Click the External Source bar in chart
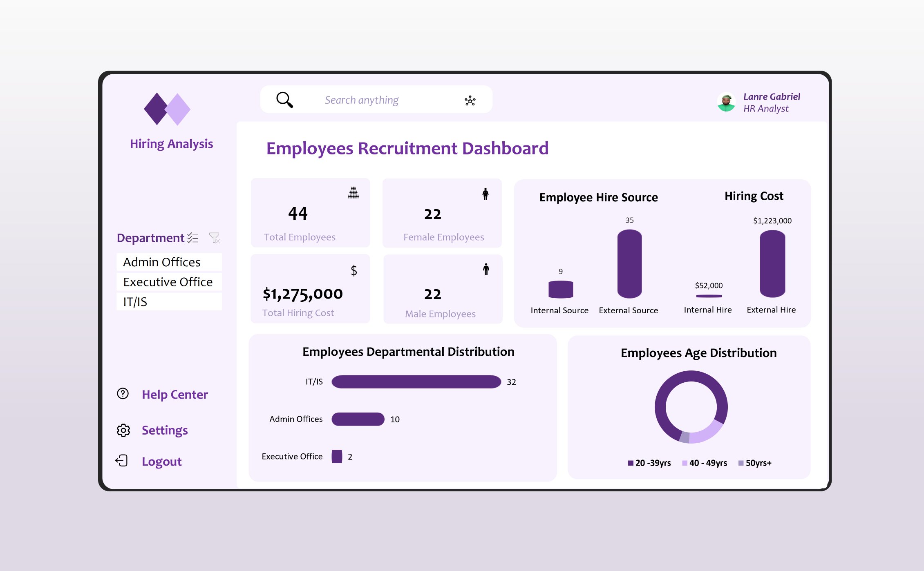Image resolution: width=924 pixels, height=571 pixels. pyautogui.click(x=629, y=264)
